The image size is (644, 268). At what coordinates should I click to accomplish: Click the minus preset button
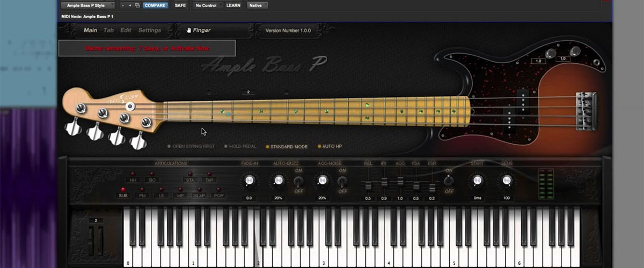pos(123,5)
